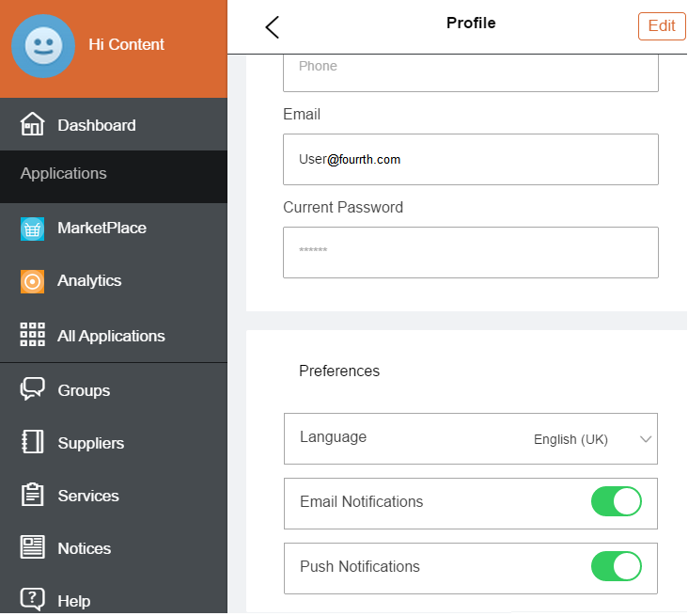
Task: Click the smiley face avatar icon
Action: pos(43,46)
